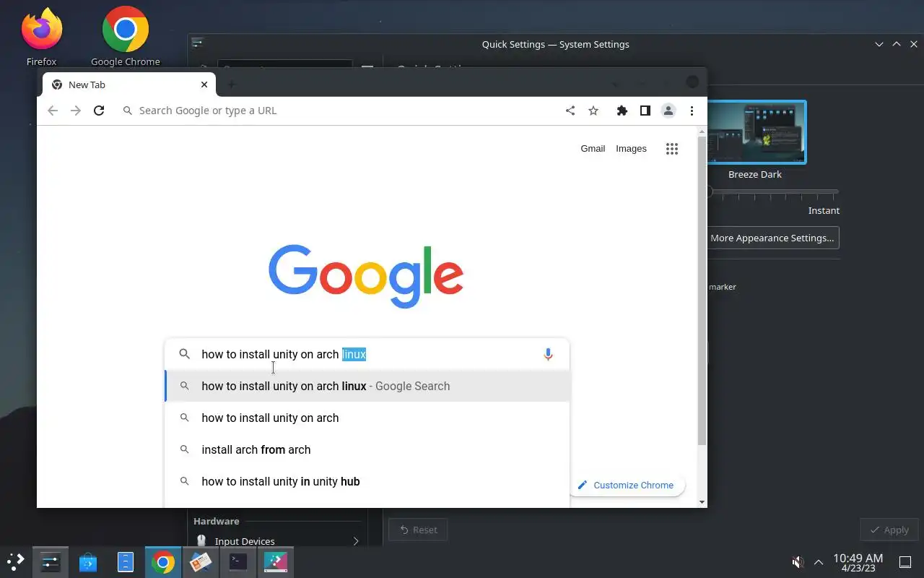Choose suggestion 'install arch from arch'
The image size is (924, 578).
click(367, 449)
